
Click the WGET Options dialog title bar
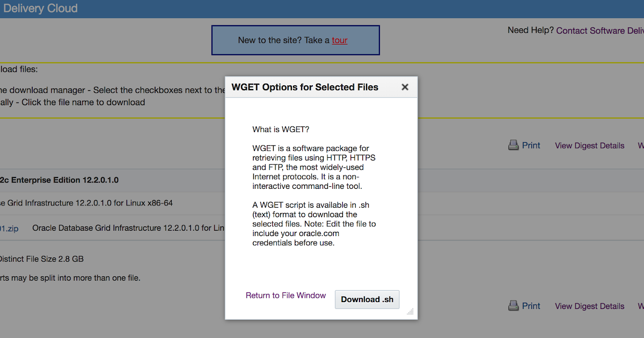pyautogui.click(x=304, y=86)
